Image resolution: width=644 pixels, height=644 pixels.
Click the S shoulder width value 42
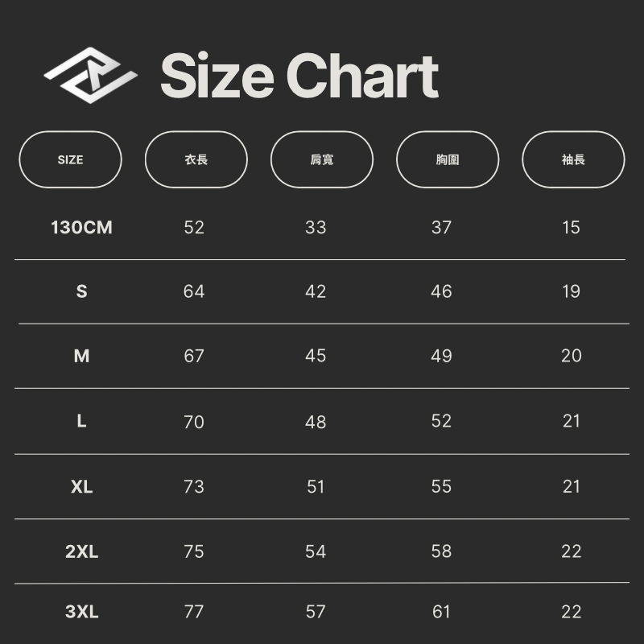(x=316, y=291)
